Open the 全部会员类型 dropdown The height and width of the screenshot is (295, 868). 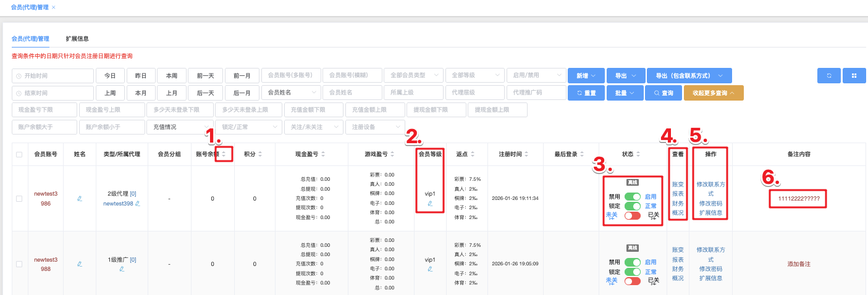[413, 75]
